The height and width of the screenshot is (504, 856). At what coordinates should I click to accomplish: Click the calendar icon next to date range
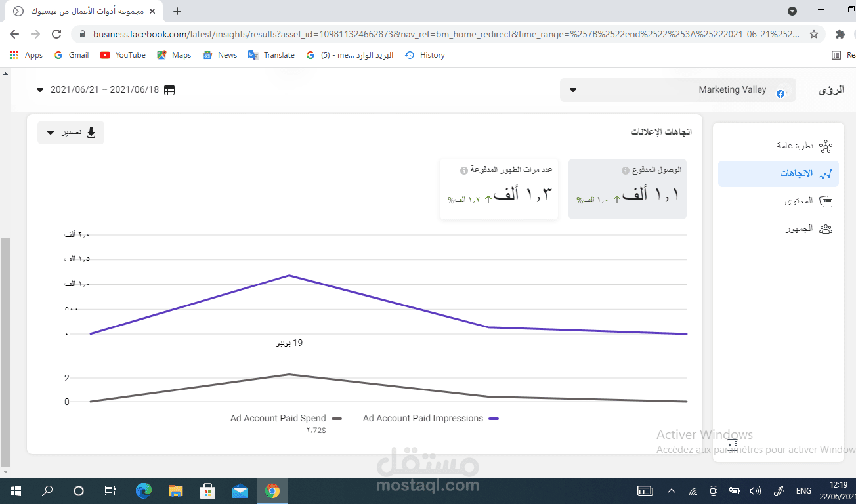tap(169, 89)
